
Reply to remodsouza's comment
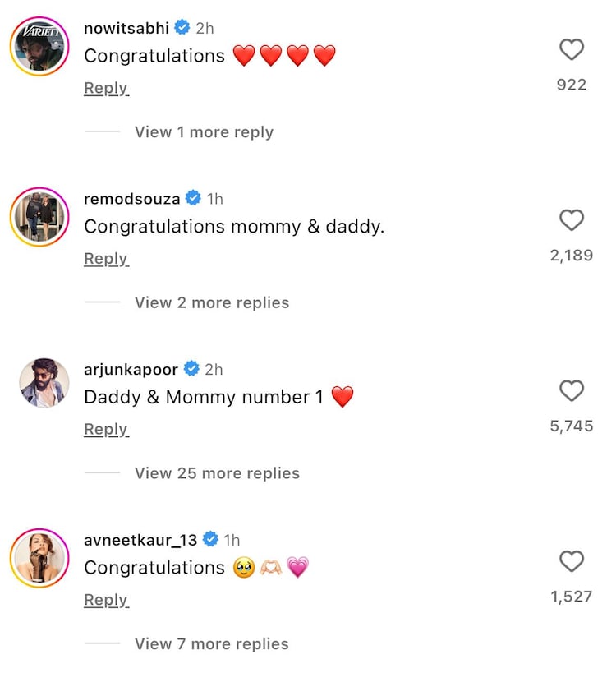pos(105,258)
